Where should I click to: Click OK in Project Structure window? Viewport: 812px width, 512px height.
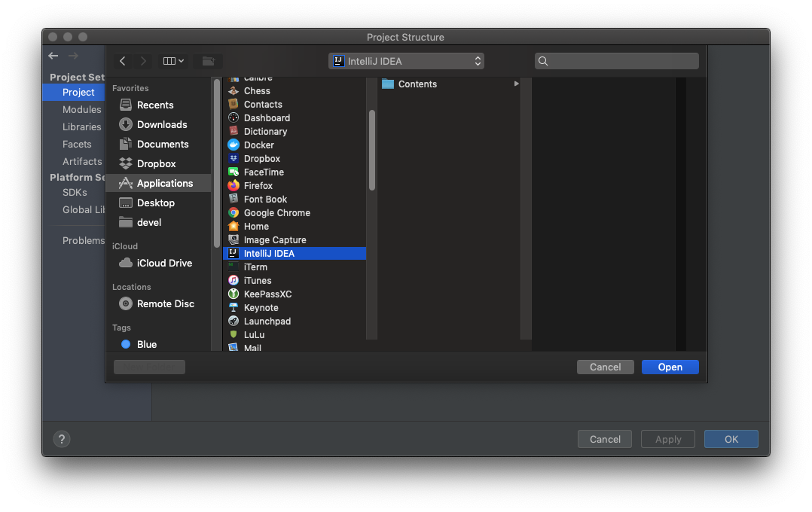[x=731, y=439]
